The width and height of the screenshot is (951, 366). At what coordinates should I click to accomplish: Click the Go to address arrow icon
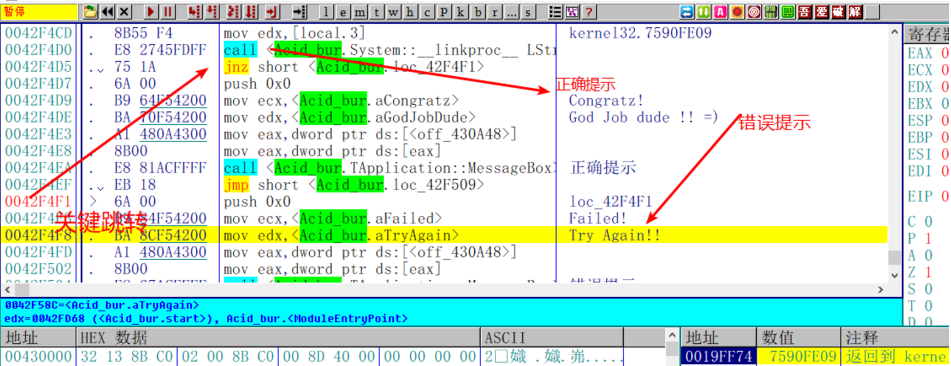tap(300, 12)
